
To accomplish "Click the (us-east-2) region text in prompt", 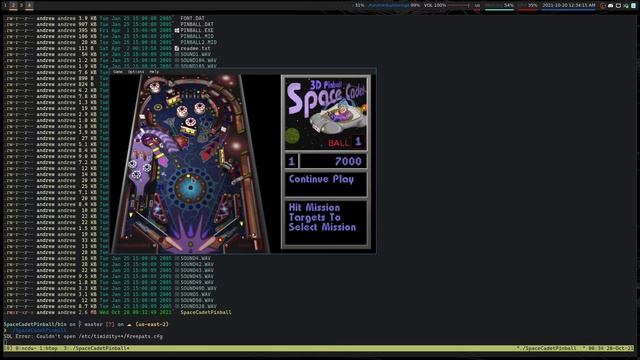I will tap(152, 324).
